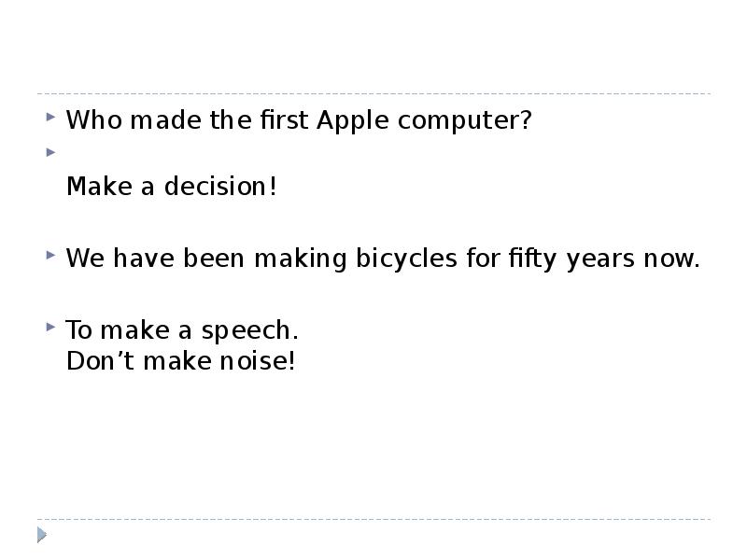Click the word 'bicycles'
Image resolution: width=747 pixels, height=560 pixels.
(407, 259)
